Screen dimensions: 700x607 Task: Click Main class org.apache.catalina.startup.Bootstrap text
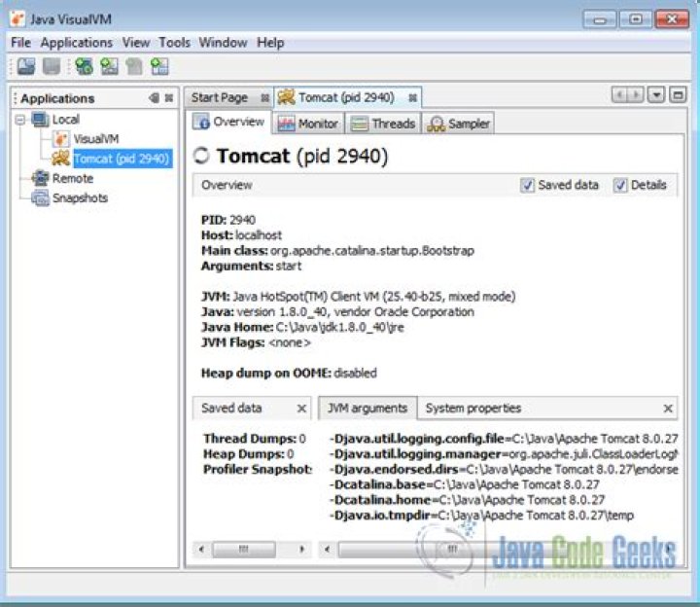tap(337, 251)
